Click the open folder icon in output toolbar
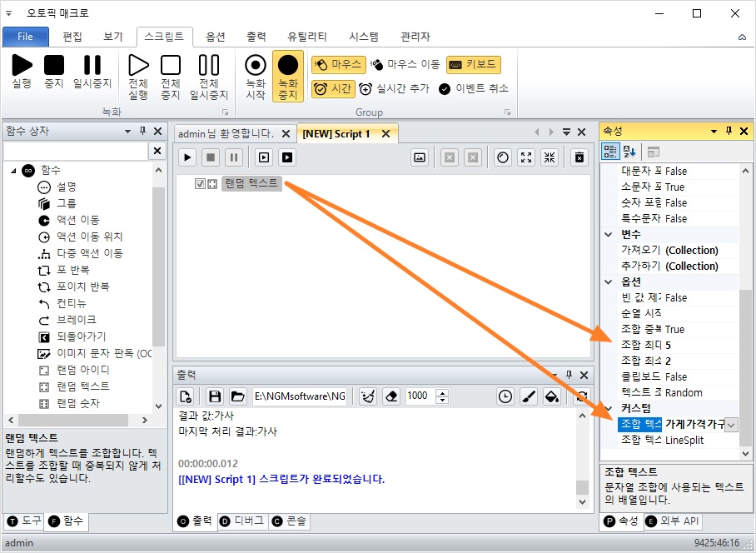756x553 pixels. click(237, 396)
